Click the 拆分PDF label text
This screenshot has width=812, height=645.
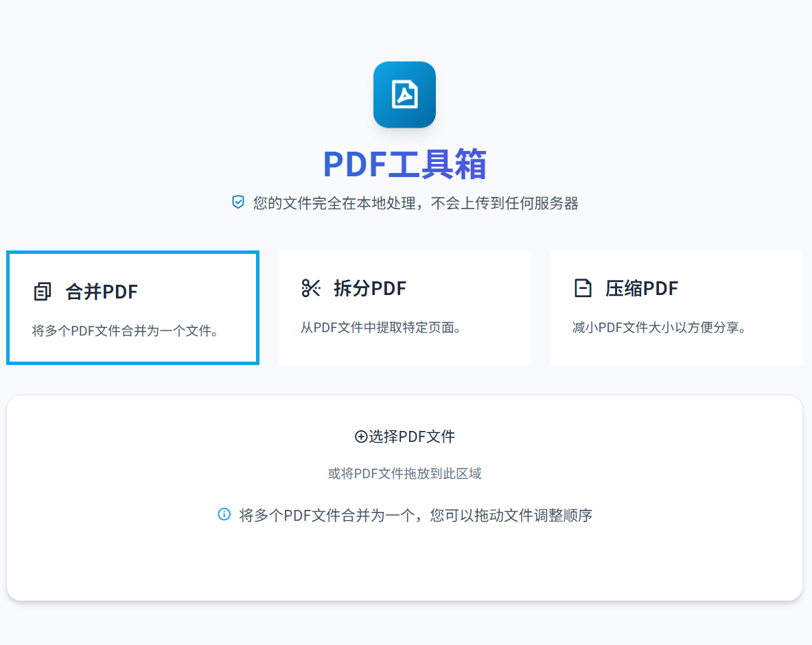[369, 289]
